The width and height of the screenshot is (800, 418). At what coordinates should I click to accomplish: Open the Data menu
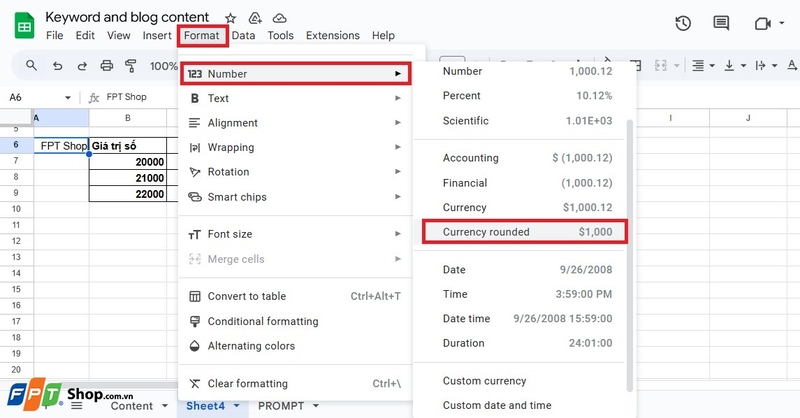[243, 35]
